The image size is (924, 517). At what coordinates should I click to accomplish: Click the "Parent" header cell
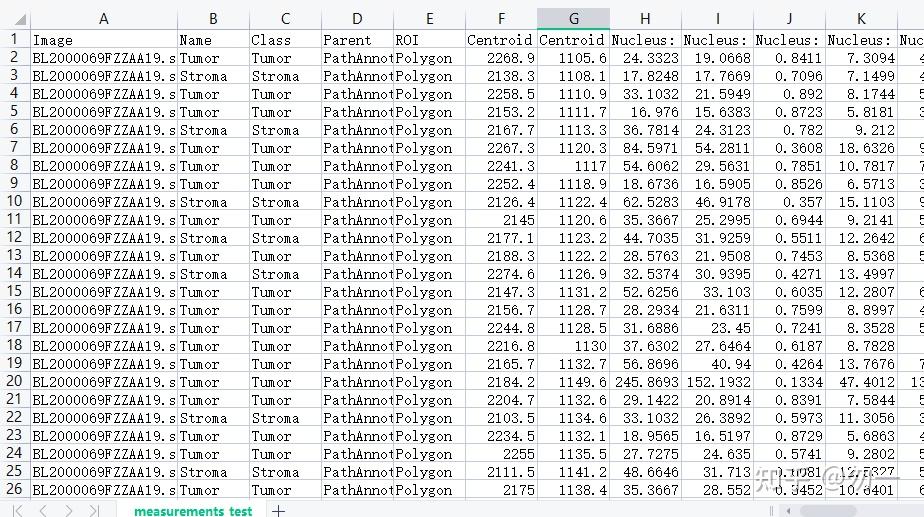tap(357, 40)
